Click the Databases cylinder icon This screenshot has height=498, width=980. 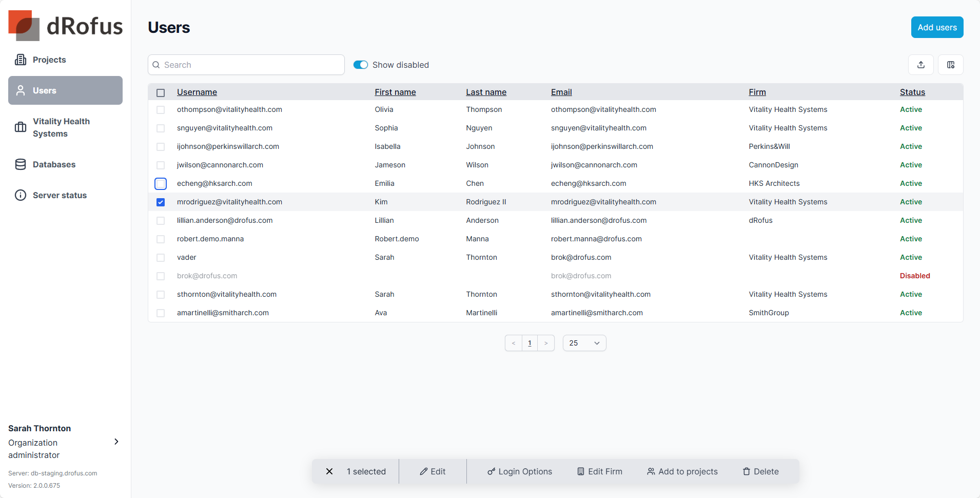[21, 164]
